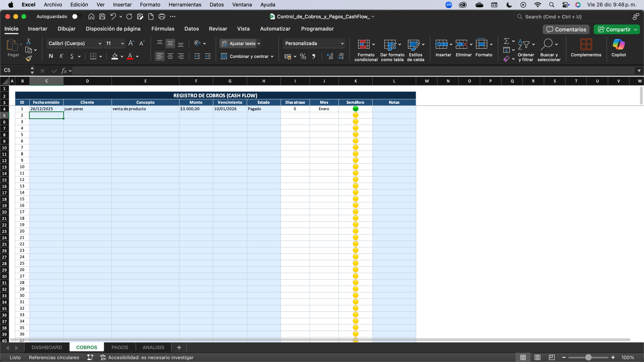Click the Insert function fx icon
This screenshot has width=644, height=362.
[64, 71]
